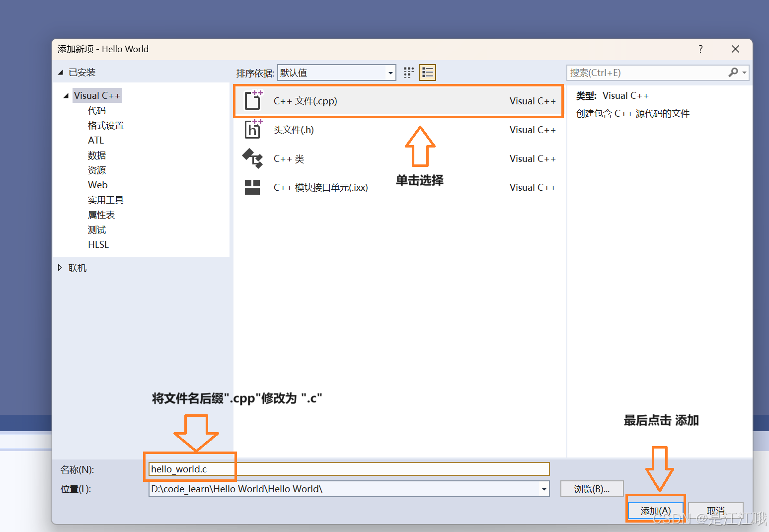Click the search magnifier icon
Viewport: 769px width, 532px height.
[733, 73]
